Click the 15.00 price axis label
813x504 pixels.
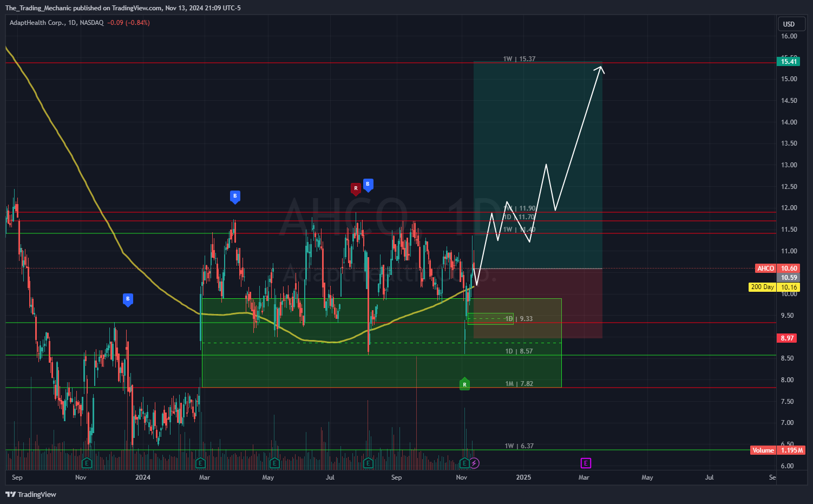789,79
